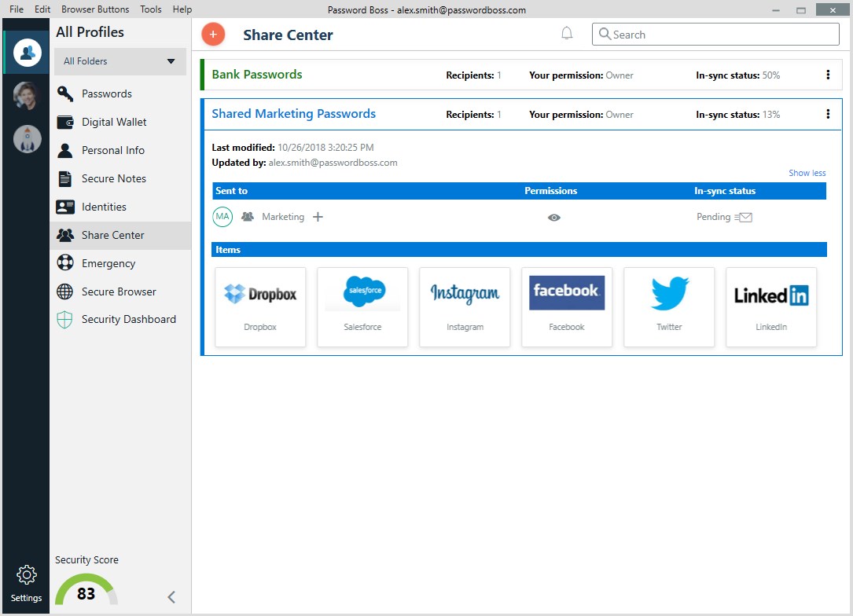Open the Edit menu
The image size is (853, 616).
pos(42,9)
